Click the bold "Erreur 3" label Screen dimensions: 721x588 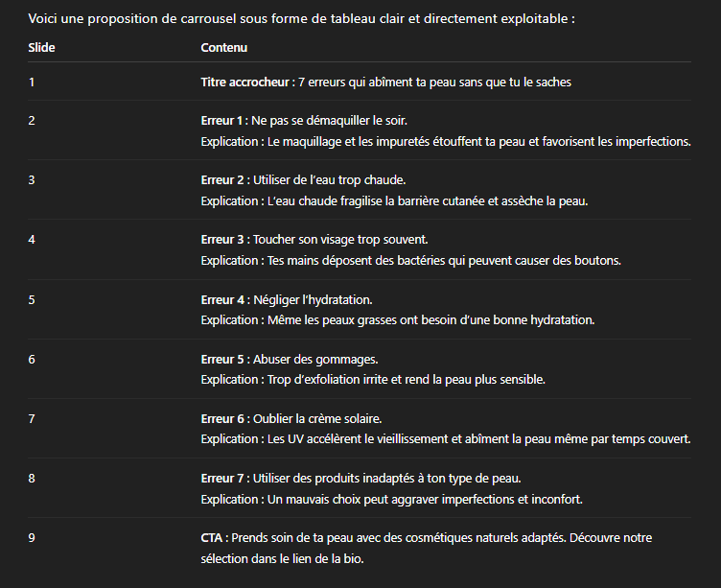(x=224, y=240)
